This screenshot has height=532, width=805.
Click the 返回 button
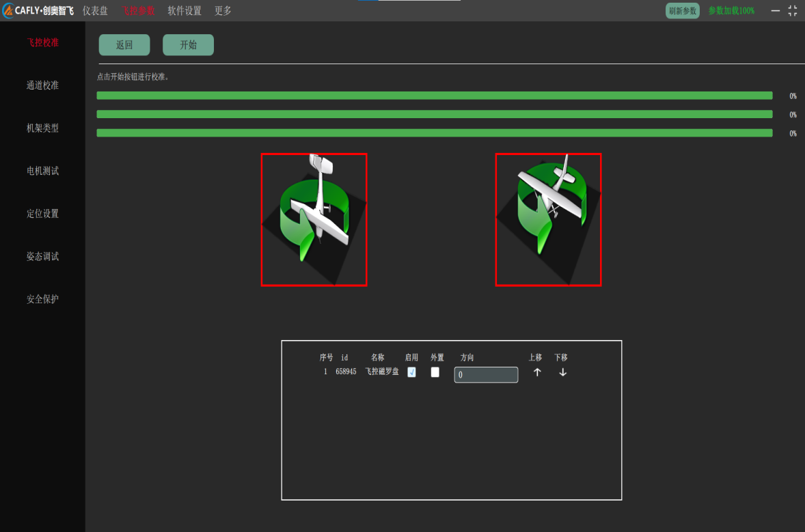[x=124, y=44]
